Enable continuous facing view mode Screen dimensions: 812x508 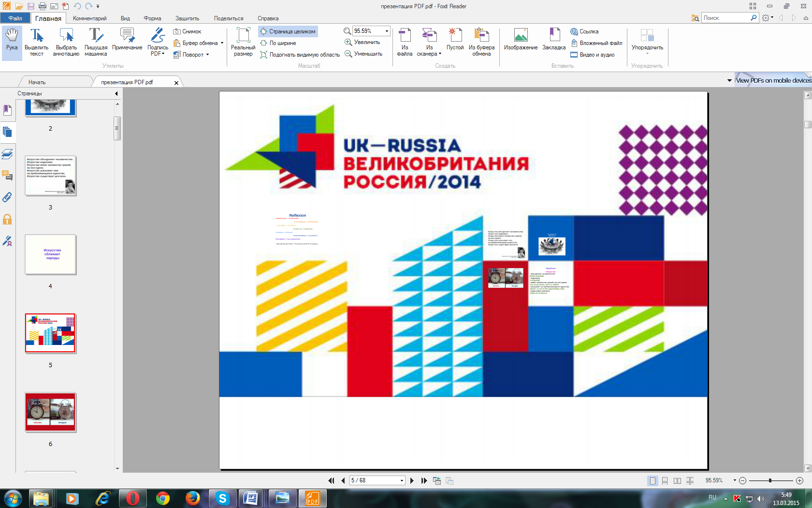[x=690, y=480]
